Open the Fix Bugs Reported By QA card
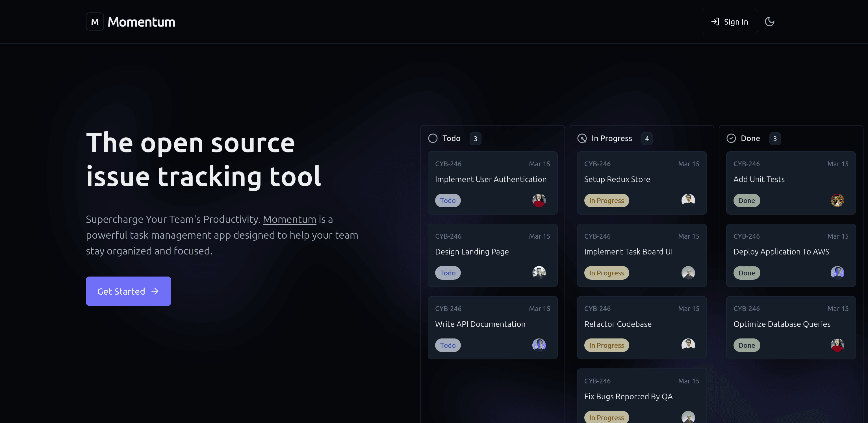Viewport: 868px width, 423px height. [x=642, y=396]
